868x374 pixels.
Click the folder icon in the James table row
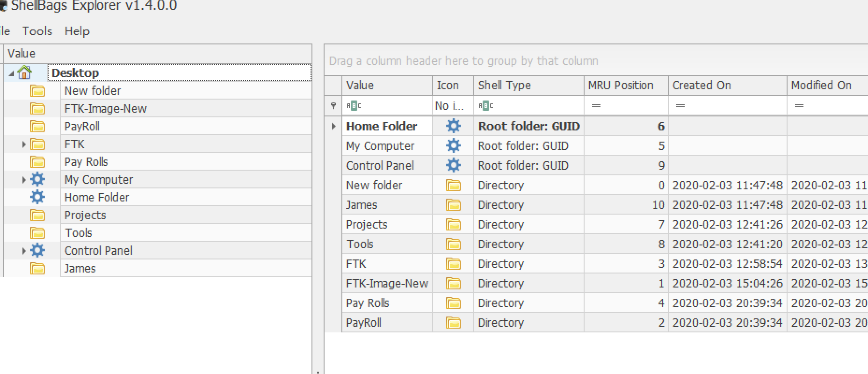[453, 205]
